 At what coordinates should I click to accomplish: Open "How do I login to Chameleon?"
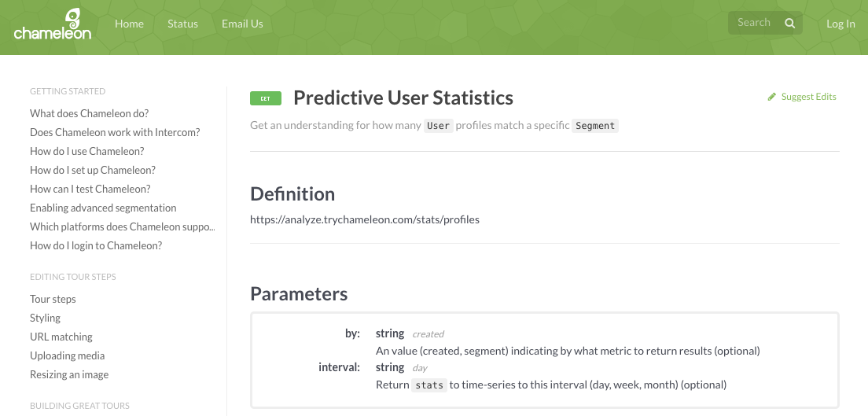[x=96, y=245]
